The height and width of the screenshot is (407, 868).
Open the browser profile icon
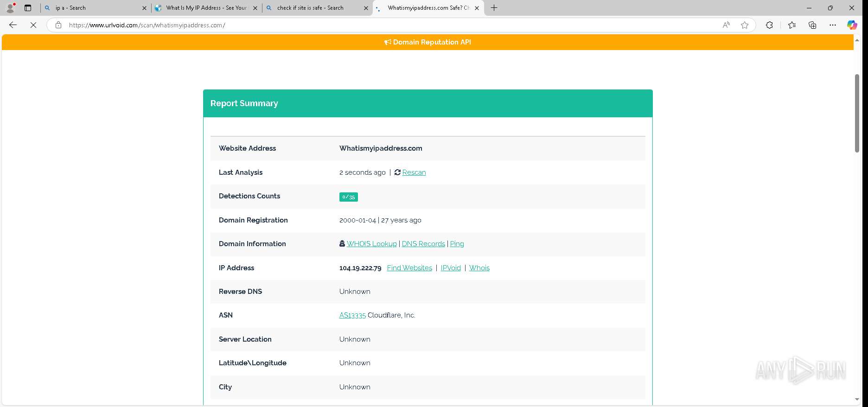point(10,8)
